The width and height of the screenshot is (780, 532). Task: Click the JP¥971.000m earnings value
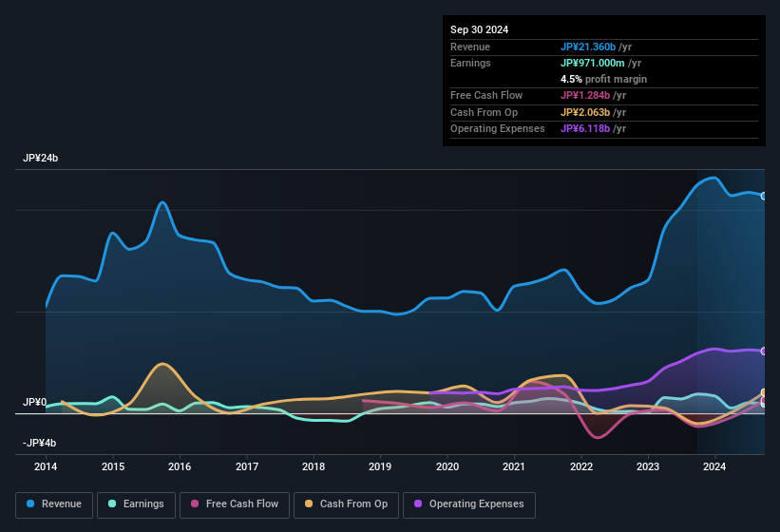(593, 63)
